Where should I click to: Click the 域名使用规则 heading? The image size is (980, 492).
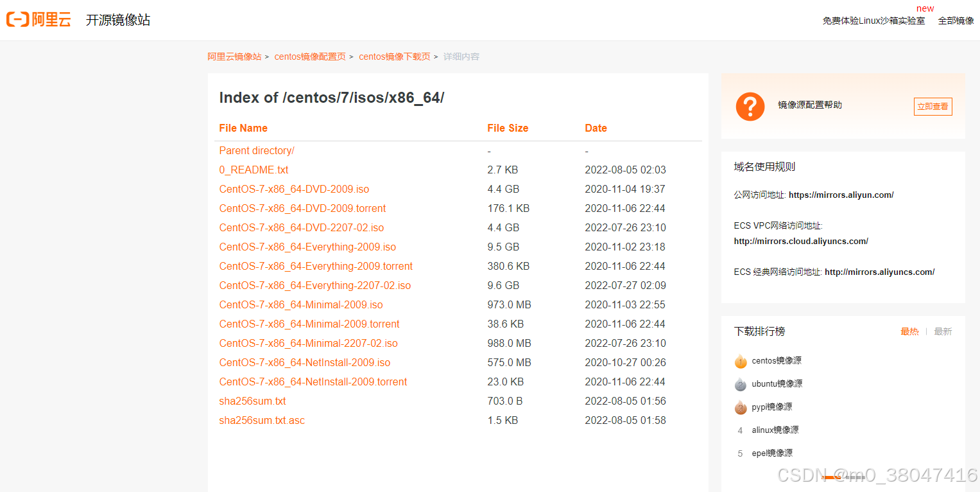pos(764,166)
